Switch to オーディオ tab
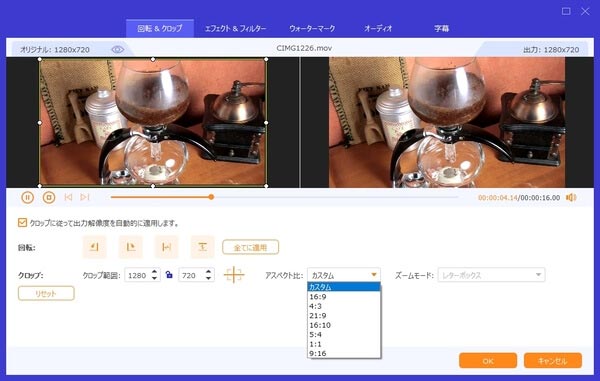 pos(378,28)
